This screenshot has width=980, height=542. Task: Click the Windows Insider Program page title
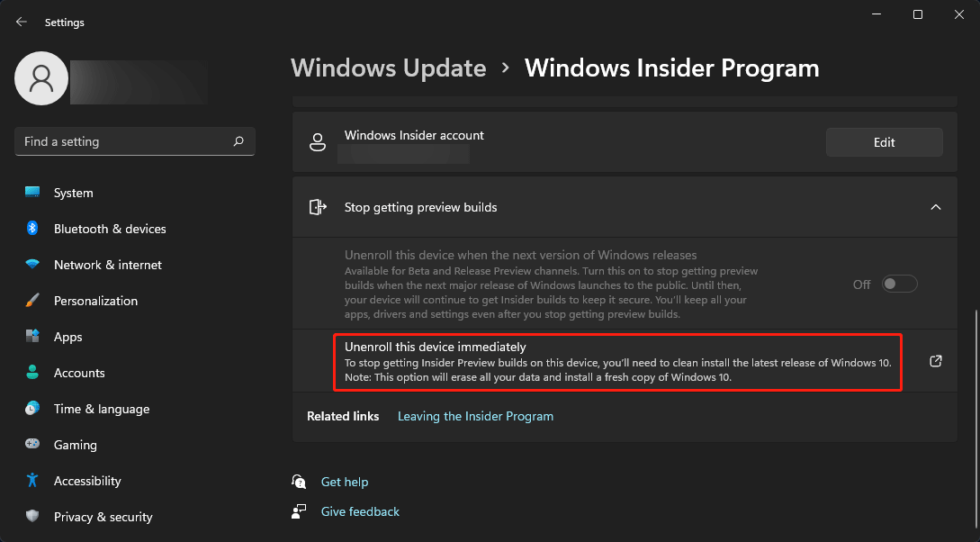point(672,68)
